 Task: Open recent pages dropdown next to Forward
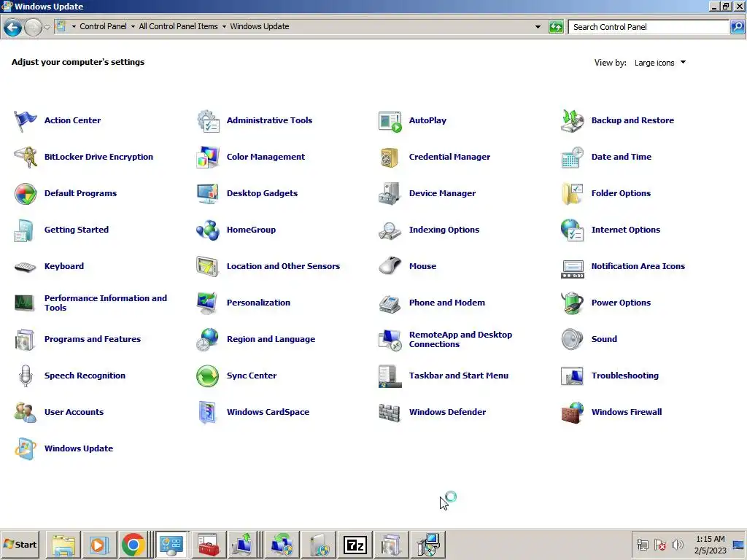click(47, 27)
